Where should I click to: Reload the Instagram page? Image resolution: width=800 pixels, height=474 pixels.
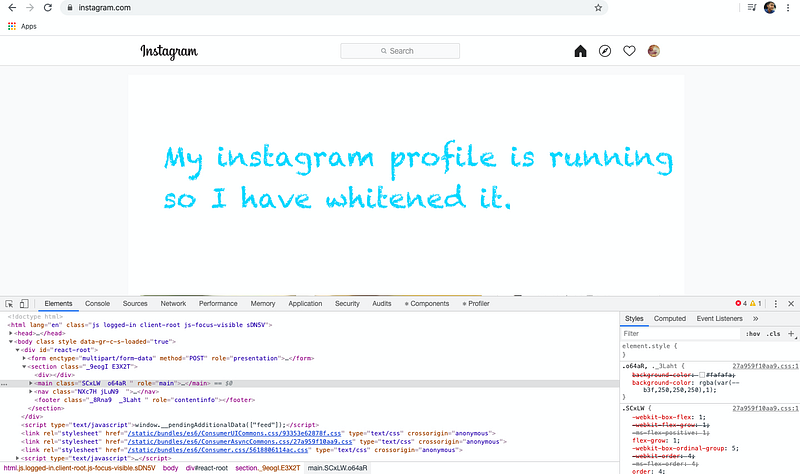[47, 8]
